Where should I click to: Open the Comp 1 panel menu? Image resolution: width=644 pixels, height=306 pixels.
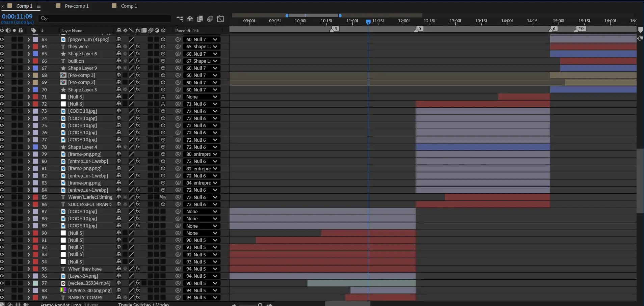(39, 6)
